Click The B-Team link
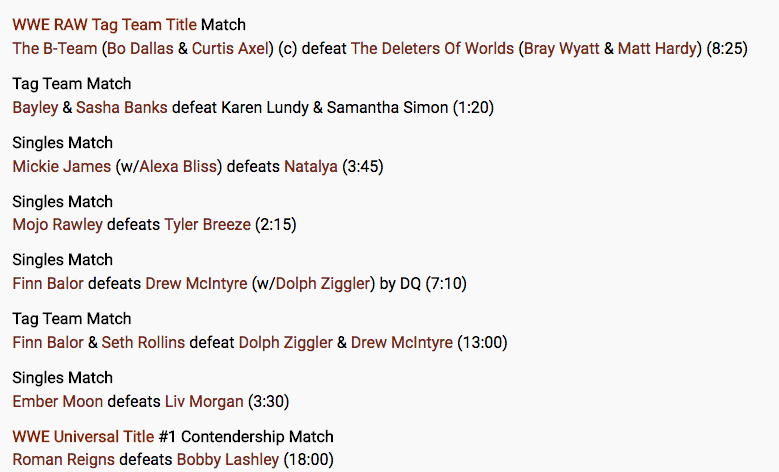Screen dimensions: 779x472 (x=55, y=49)
